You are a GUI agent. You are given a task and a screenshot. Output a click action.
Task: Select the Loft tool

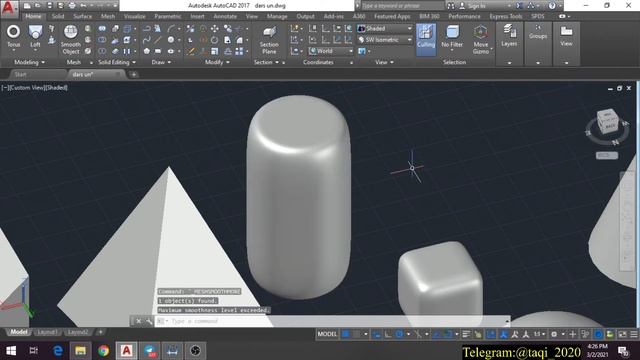pos(35,37)
